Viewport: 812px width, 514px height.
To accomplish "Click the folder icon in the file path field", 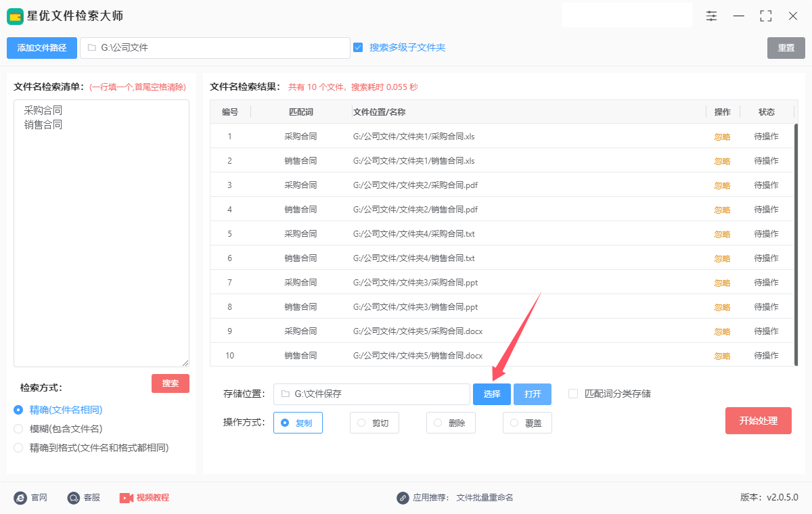I will coord(91,48).
